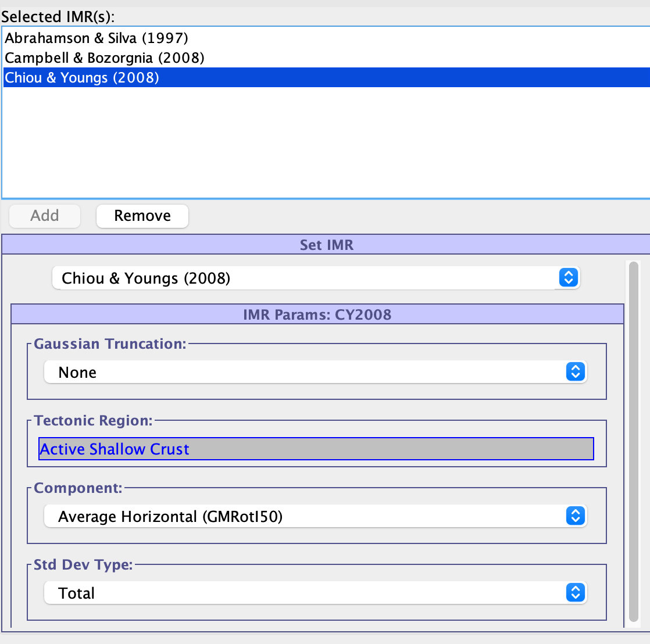Select Campbell & Bozorgnia (2008) in list

[x=105, y=58]
